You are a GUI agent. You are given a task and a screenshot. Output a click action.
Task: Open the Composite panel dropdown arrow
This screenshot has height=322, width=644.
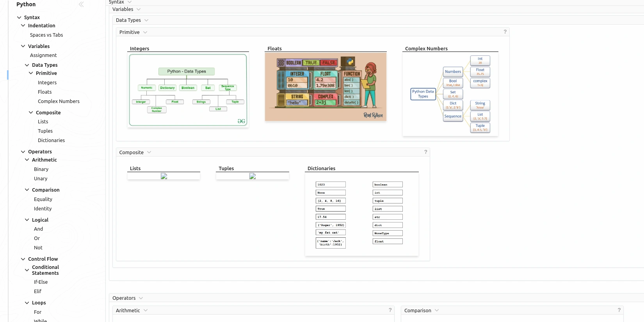click(x=149, y=153)
